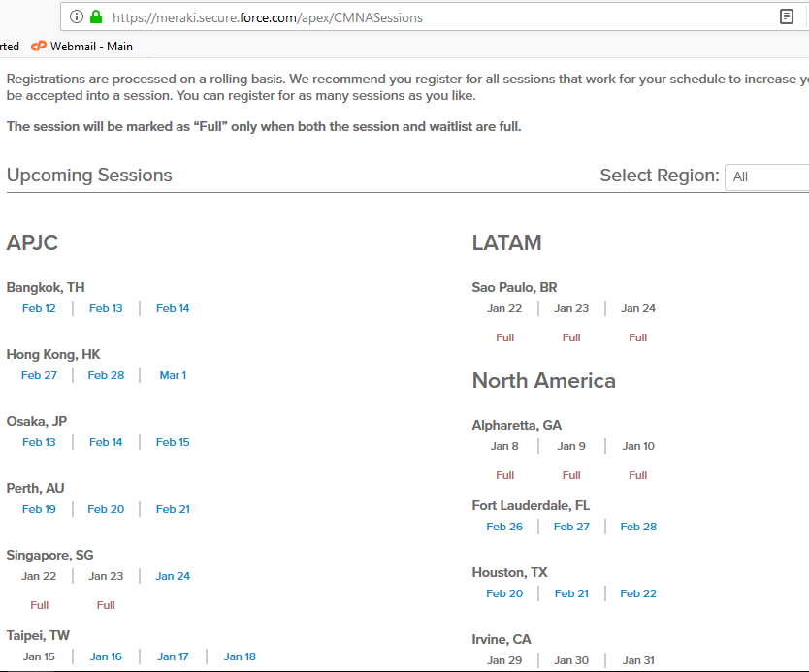This screenshot has height=672, width=809.
Task: Select Jan 15 under Taipei, TW
Action: click(39, 656)
